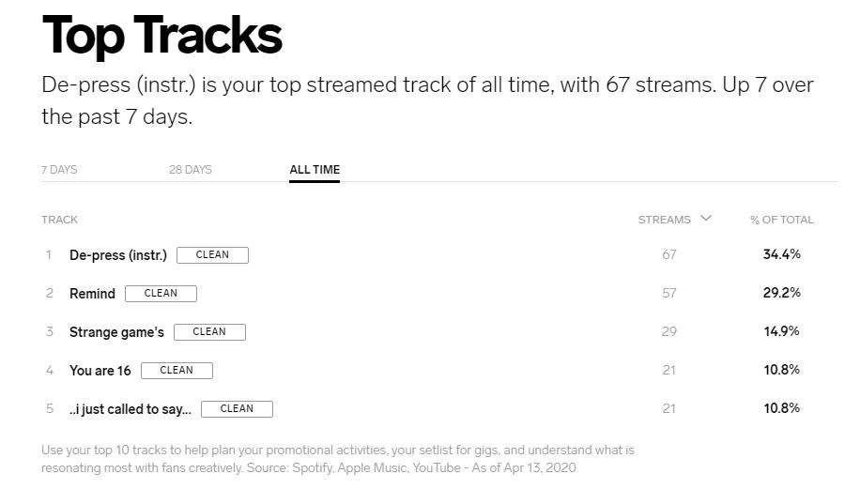Click the CLEAN badge next to You are 16
The image size is (845, 504).
177,371
